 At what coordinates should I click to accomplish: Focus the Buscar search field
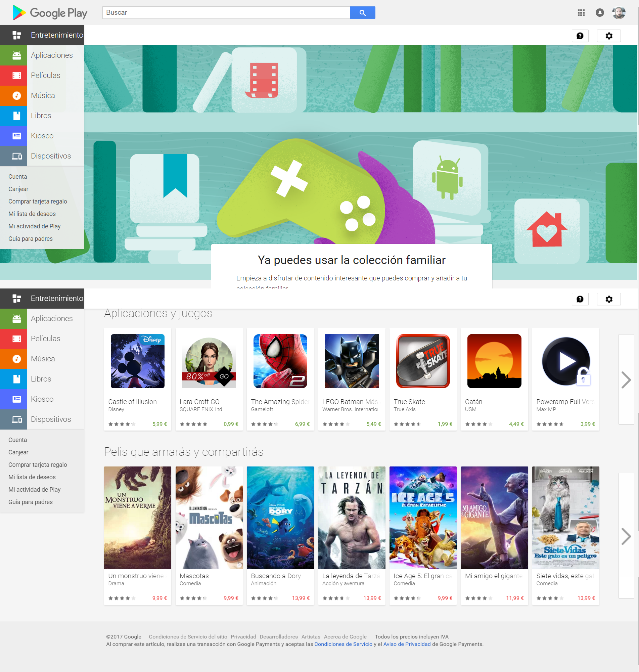pos(226,13)
